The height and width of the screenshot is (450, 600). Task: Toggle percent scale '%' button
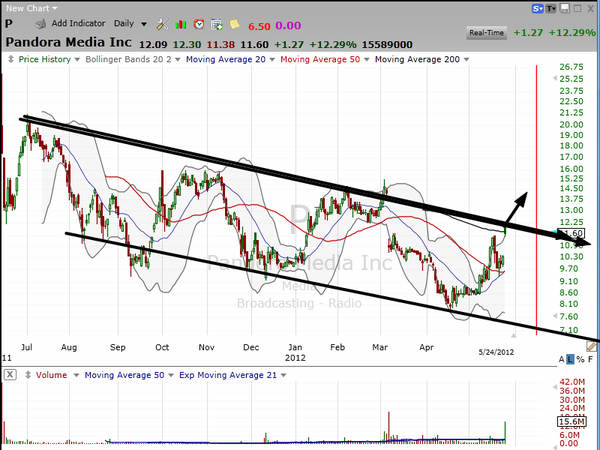coord(579,358)
